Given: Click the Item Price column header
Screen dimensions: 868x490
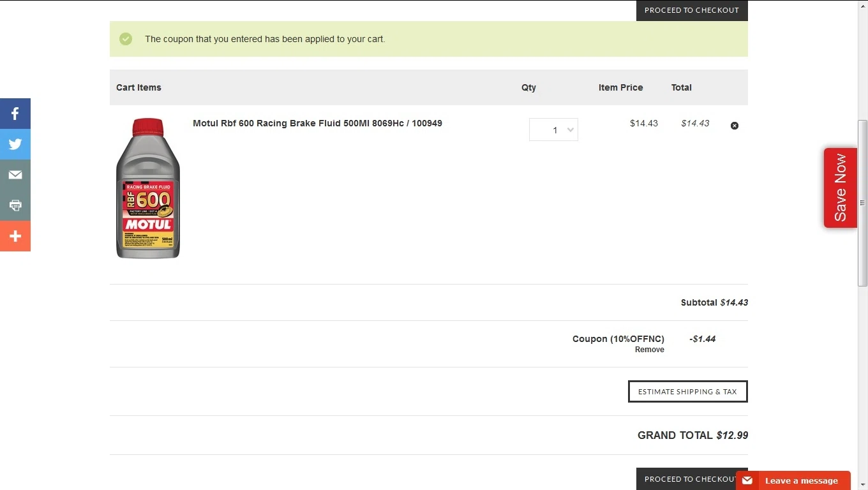Looking at the screenshot, I should pos(620,87).
